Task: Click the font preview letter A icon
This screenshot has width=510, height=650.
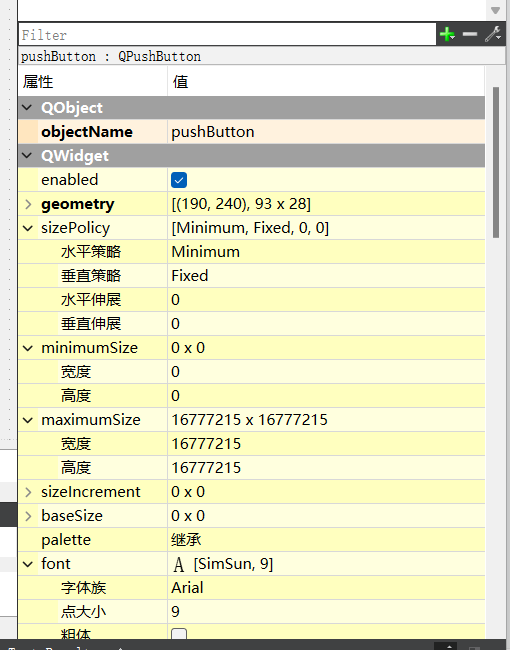Action: (x=179, y=564)
